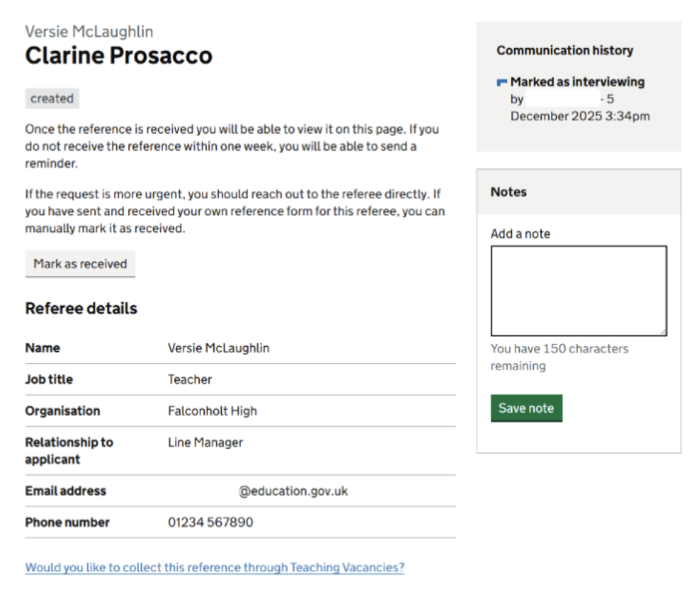
Task: Select the Marked as interviewing history entry
Action: 577,82
